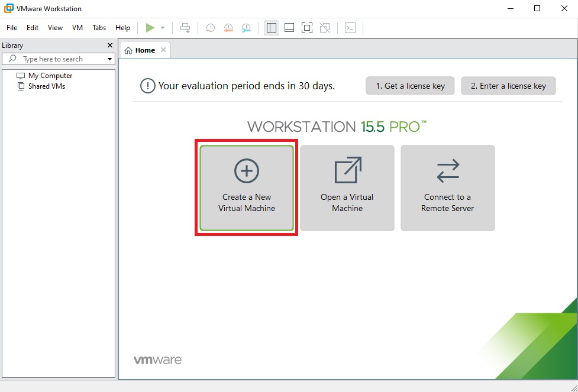
Task: Close the Library panel
Action: [110, 46]
